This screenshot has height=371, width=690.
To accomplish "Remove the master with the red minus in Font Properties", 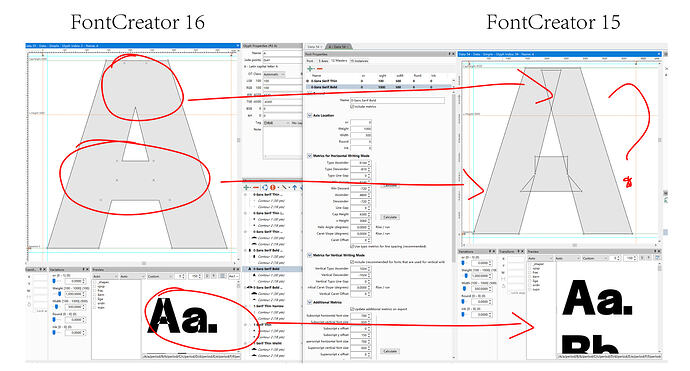I will click(x=319, y=69).
